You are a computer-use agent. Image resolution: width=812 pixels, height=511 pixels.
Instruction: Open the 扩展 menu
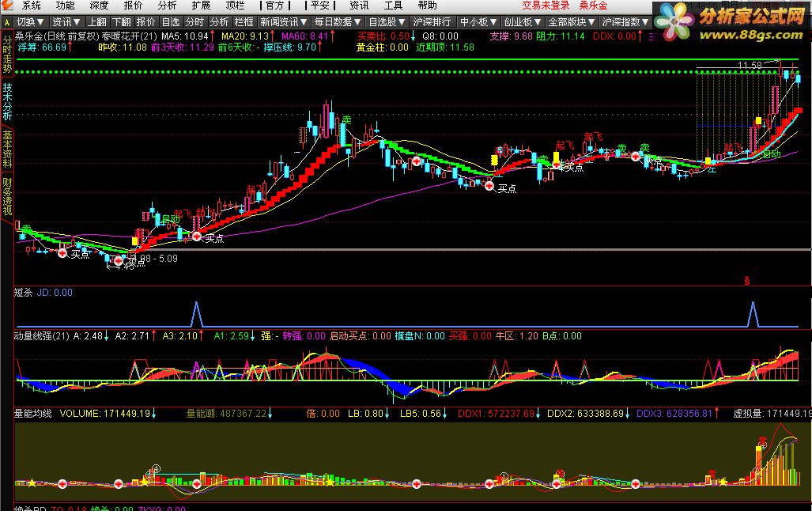pyautogui.click(x=201, y=6)
